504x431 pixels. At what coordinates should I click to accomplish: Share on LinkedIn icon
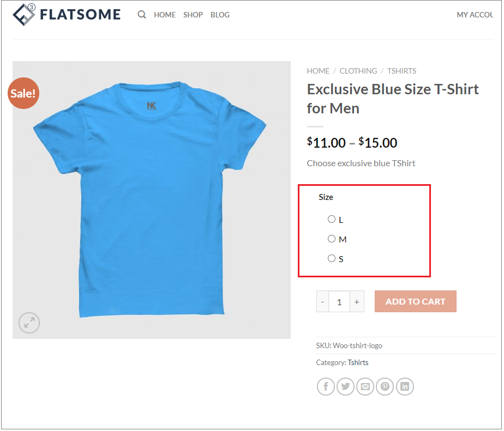405,386
